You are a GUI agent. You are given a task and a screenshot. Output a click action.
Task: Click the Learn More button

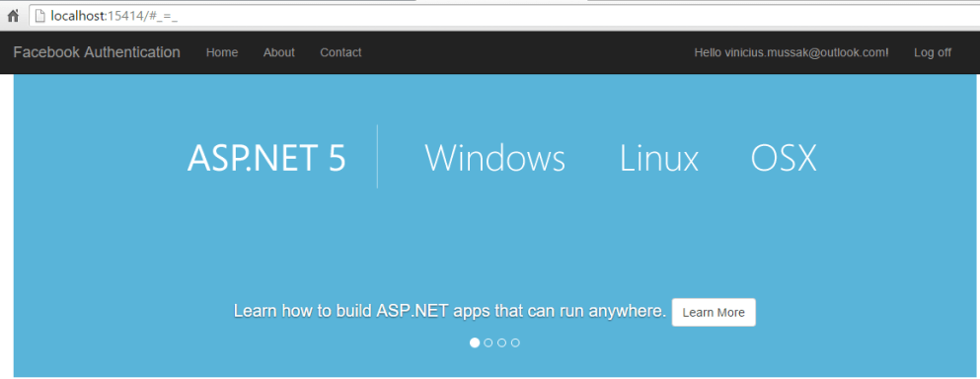[714, 312]
